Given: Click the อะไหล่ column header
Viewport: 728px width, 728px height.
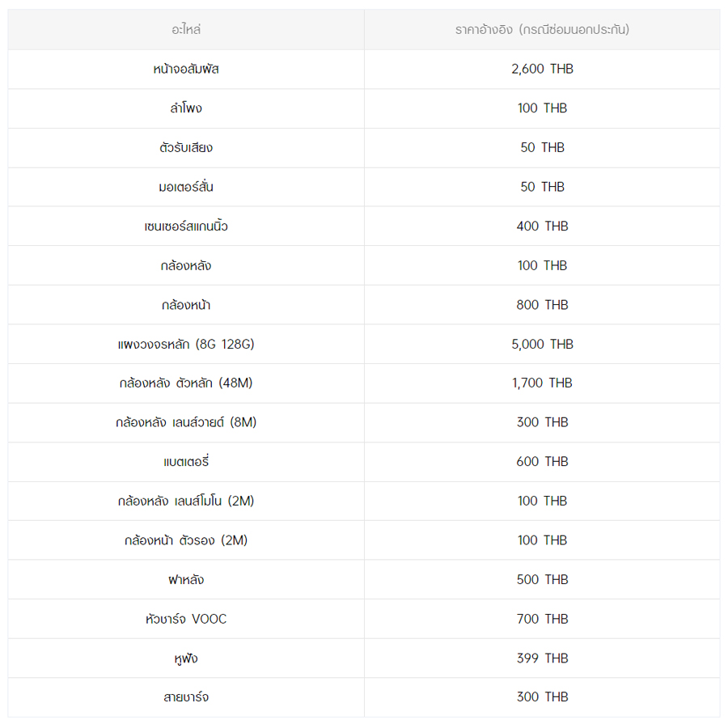Looking at the screenshot, I should click(x=186, y=30).
